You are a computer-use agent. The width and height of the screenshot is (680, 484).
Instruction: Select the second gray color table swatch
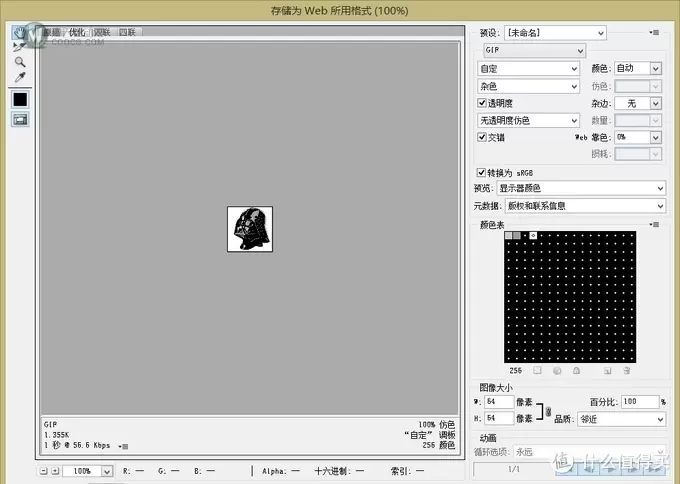tap(517, 235)
